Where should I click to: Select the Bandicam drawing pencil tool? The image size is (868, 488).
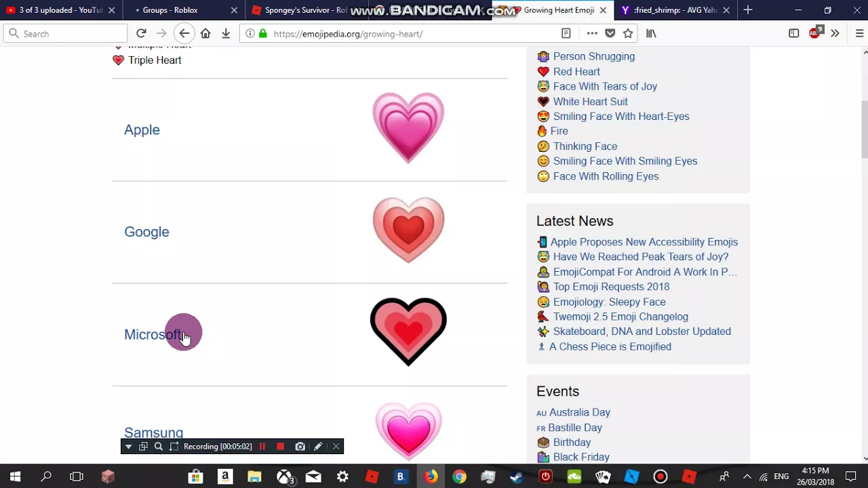point(318,446)
